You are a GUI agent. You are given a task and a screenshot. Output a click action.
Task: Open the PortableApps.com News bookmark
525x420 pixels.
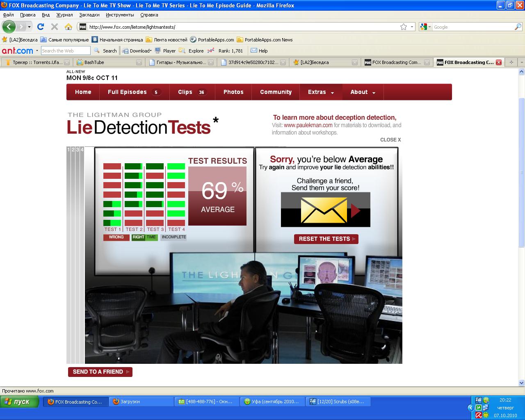click(265, 40)
